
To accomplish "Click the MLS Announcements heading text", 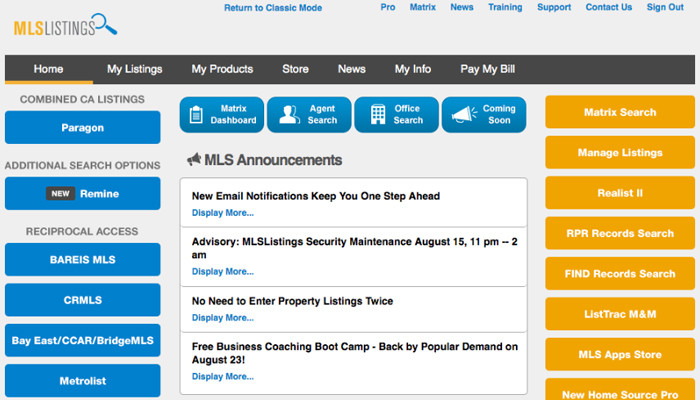I will click(273, 160).
